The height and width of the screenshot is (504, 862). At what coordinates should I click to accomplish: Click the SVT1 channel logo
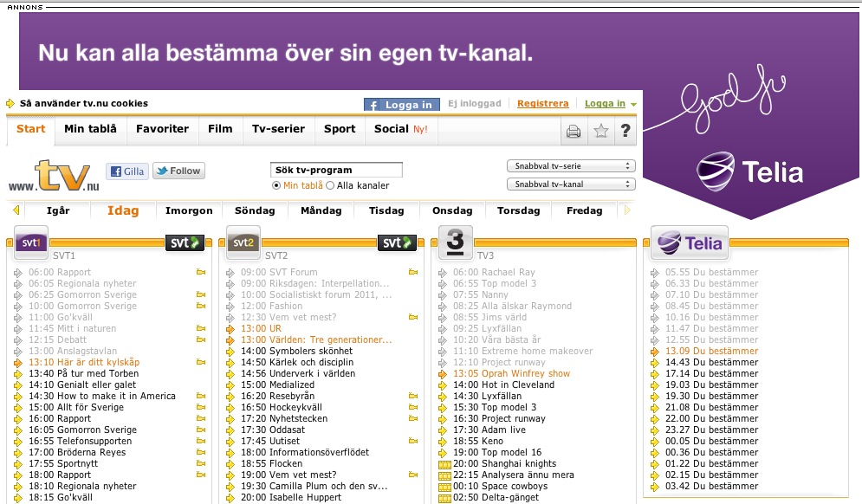pos(31,242)
